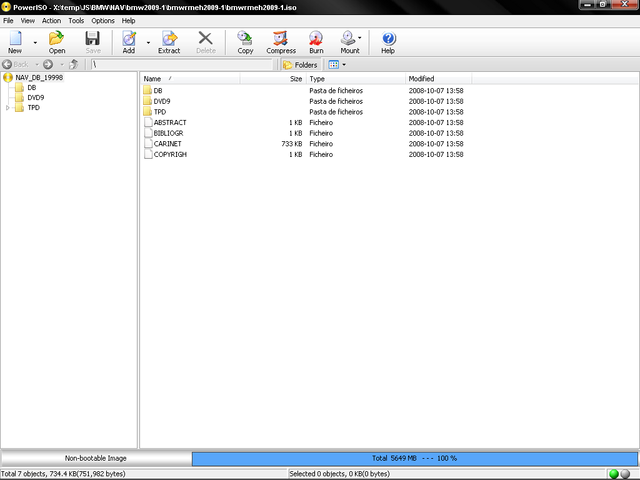This screenshot has height=480, width=640.
Task: Open the dropdown arrow beside Add
Action: [148, 42]
